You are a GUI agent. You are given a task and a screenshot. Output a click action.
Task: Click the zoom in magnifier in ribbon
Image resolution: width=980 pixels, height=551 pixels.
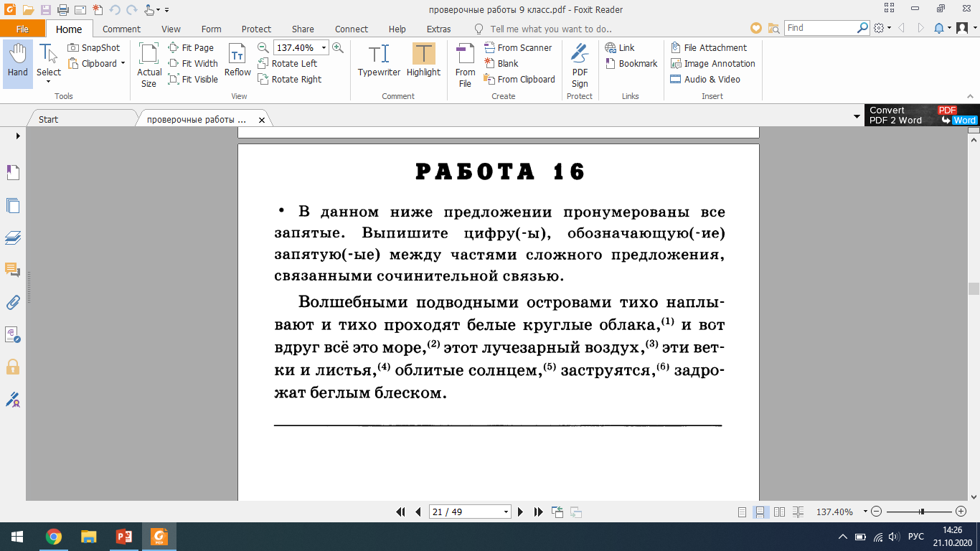(x=337, y=47)
